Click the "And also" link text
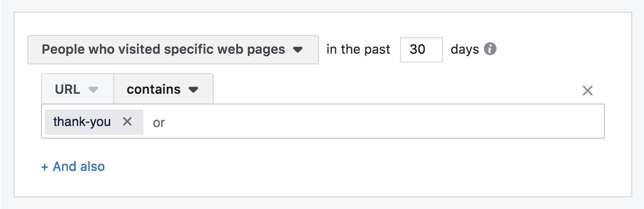Screen dimensions: 644x209 (x=79, y=167)
